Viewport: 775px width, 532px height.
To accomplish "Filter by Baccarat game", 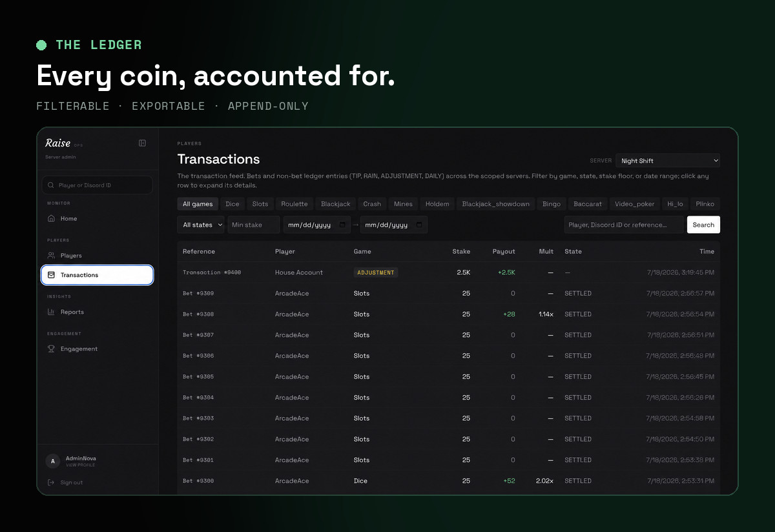I will tap(588, 204).
